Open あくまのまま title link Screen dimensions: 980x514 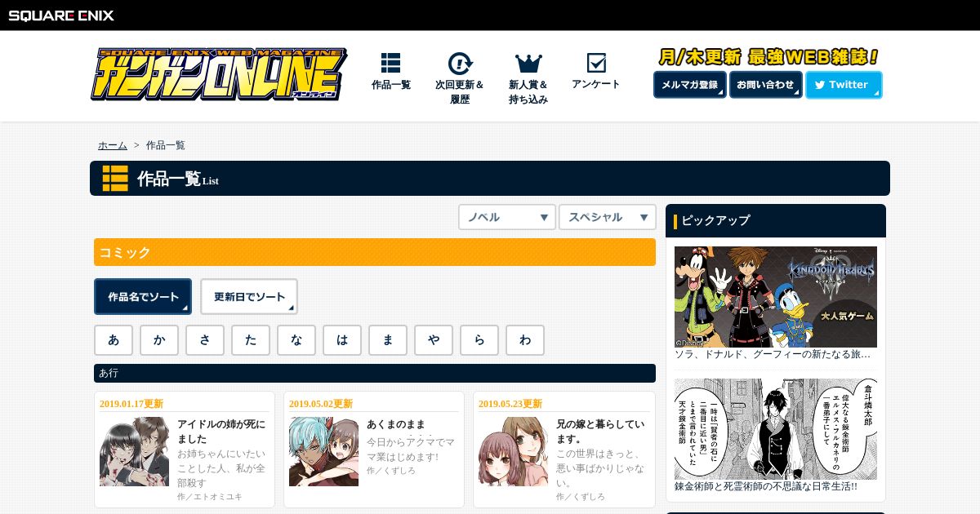pos(396,424)
